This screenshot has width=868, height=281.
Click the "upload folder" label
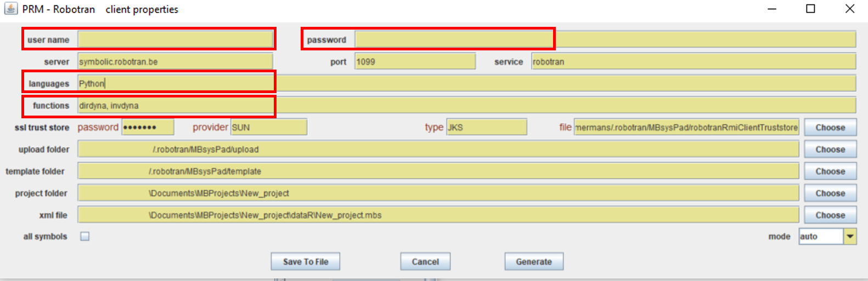click(44, 149)
